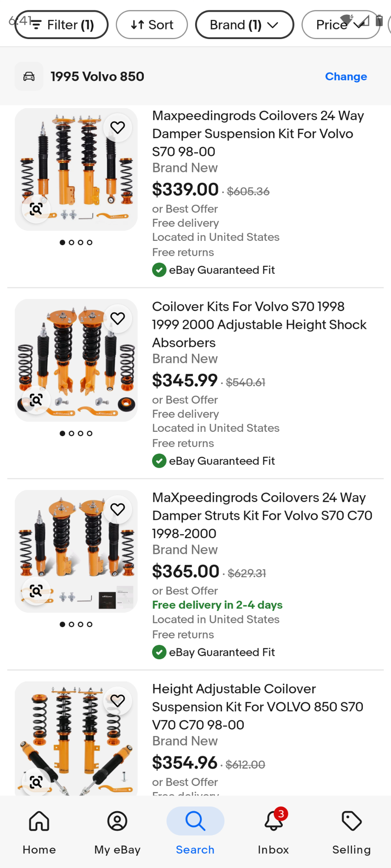Toggle the heart on Volvo S70 $345.99 kit
The image size is (391, 868).
tap(118, 318)
